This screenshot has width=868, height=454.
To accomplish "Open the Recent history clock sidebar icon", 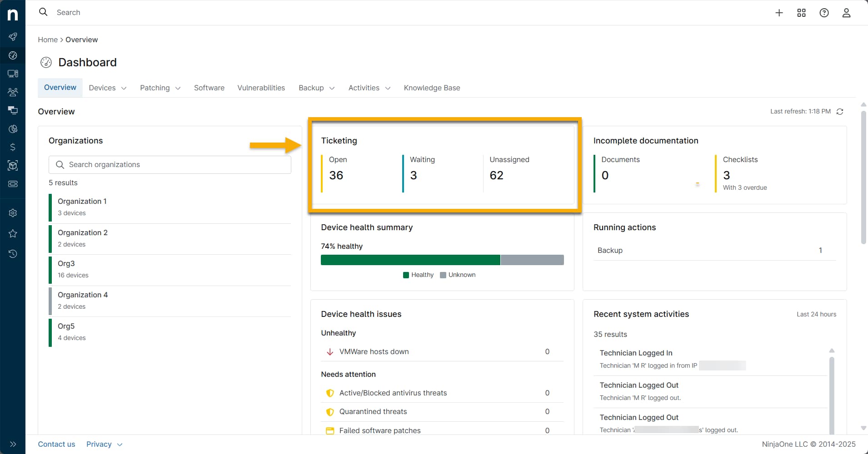I will pyautogui.click(x=13, y=254).
